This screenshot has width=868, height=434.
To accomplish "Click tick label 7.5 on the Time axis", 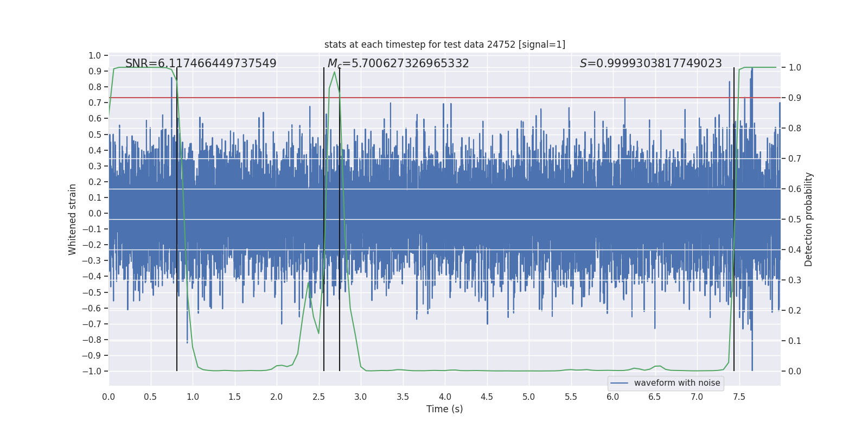I will point(739,397).
